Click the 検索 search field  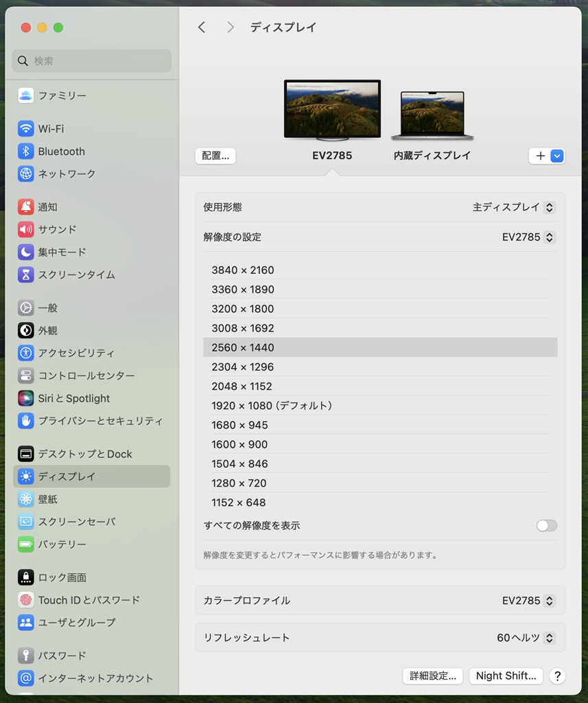[x=92, y=60]
